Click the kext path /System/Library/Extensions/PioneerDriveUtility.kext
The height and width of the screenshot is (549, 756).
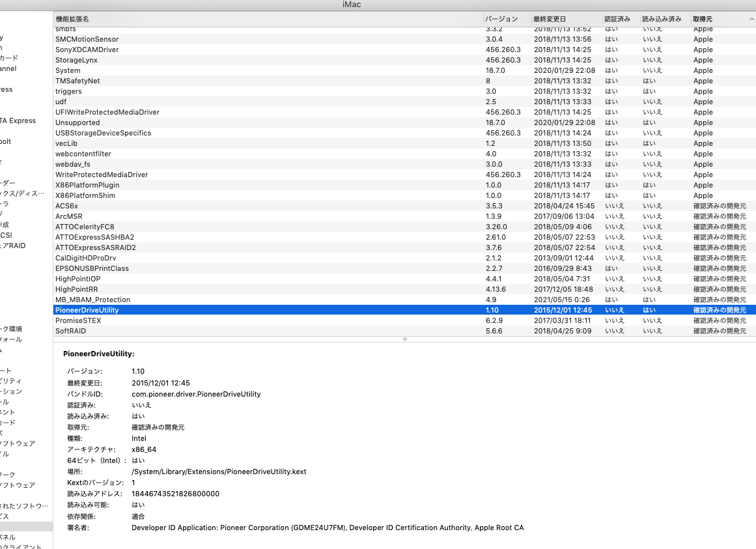click(219, 472)
